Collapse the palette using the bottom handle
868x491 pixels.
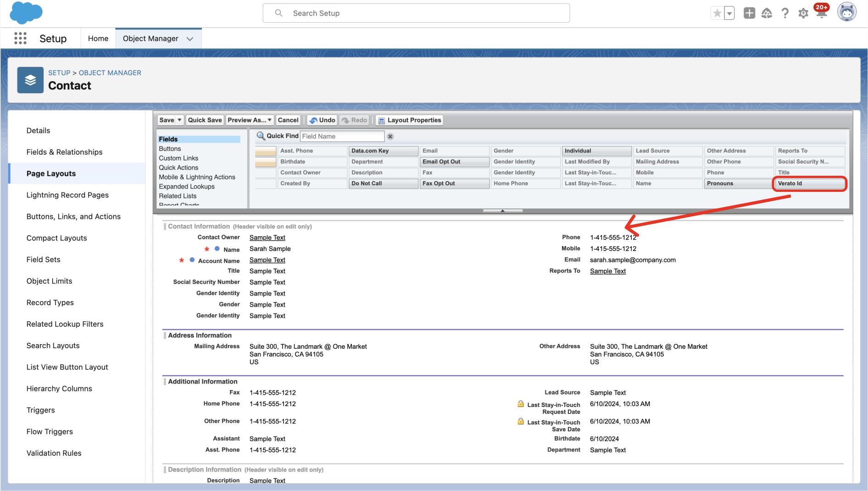tap(503, 211)
